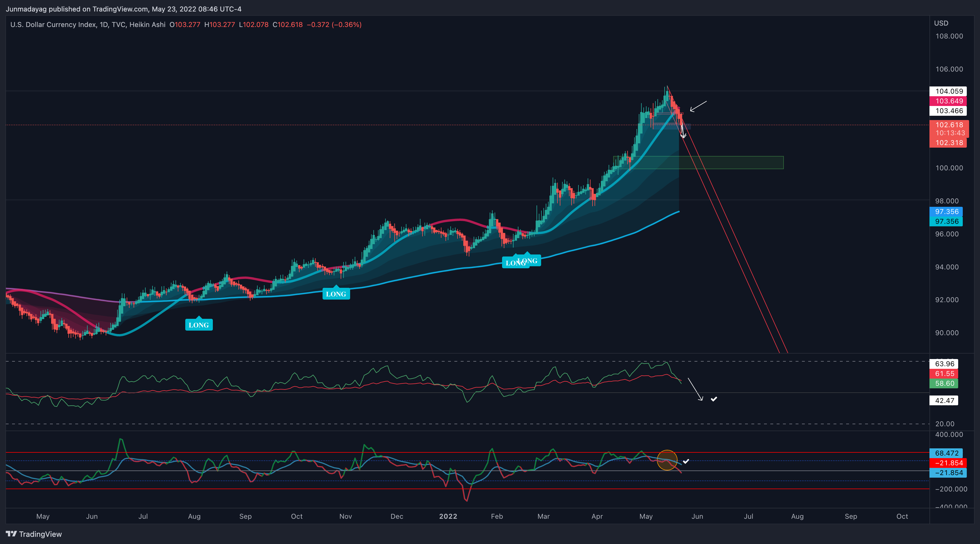Screen dimensions: 980x544
Task: Click the red oscillator label −21.854
Action: 949,463
